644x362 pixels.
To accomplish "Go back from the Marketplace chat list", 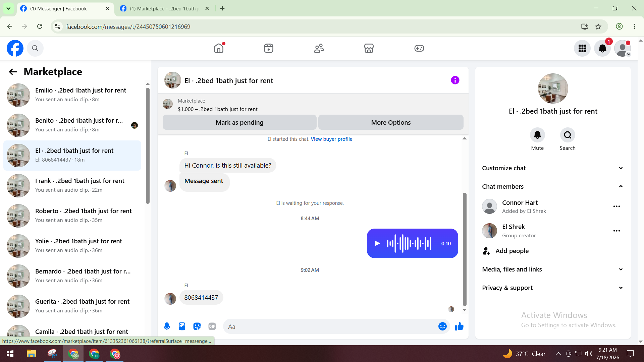I will point(13,72).
